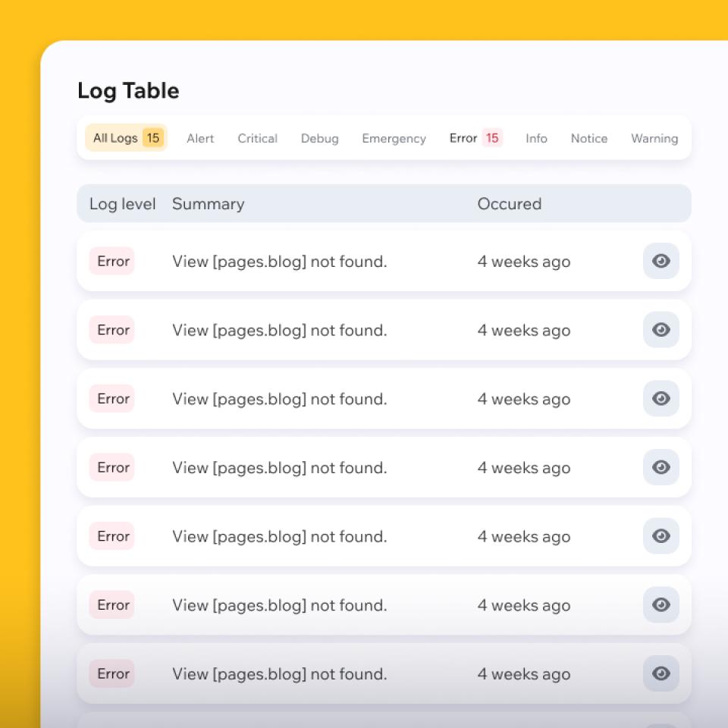Open the Debug tab
728x728 pixels.
[x=319, y=139]
